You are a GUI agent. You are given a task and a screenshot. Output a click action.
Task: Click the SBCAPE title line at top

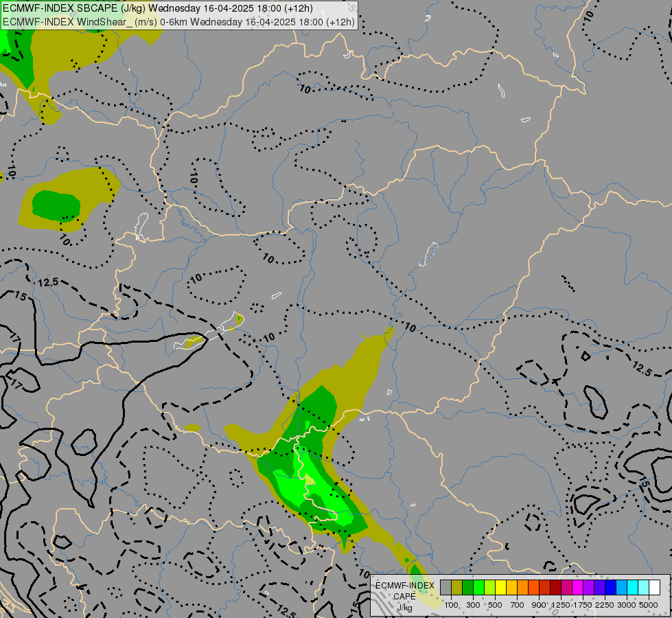click(x=158, y=8)
